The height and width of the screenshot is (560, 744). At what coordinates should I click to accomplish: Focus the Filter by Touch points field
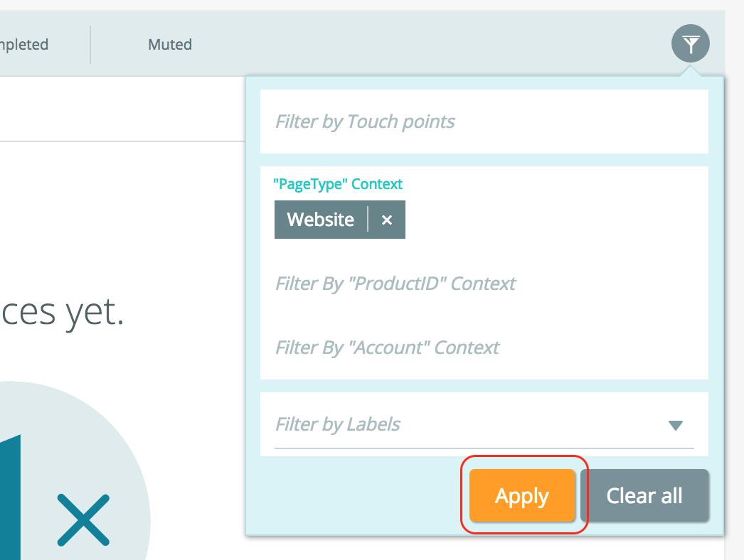click(x=484, y=122)
